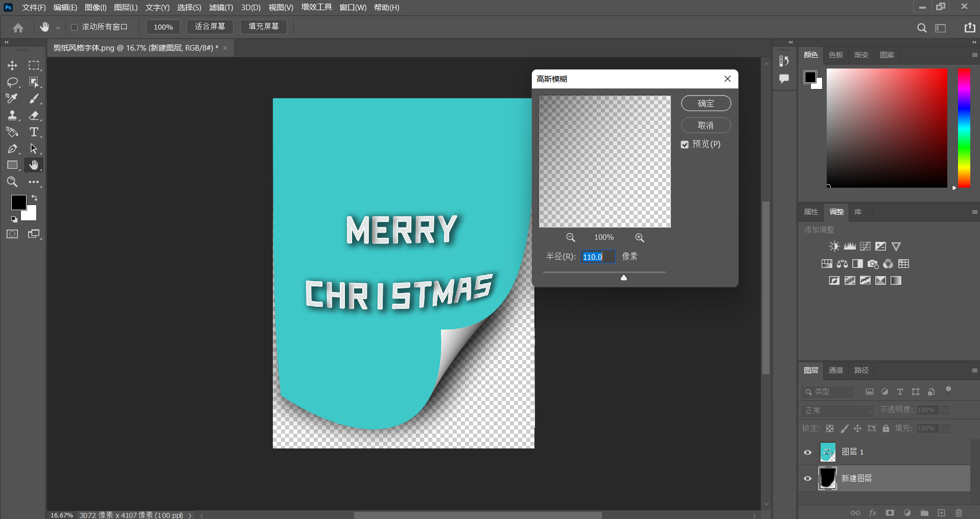Select the Brush tool
980x519 pixels.
pyautogui.click(x=34, y=99)
